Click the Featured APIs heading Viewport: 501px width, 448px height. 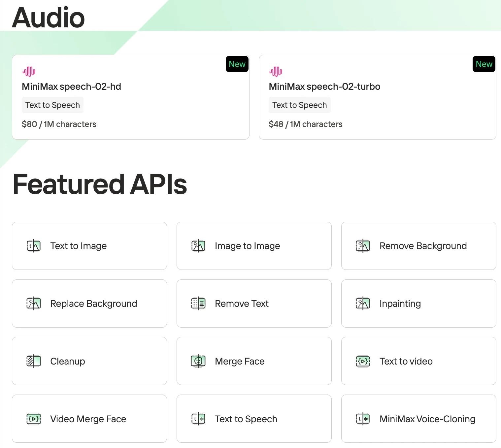(100, 184)
